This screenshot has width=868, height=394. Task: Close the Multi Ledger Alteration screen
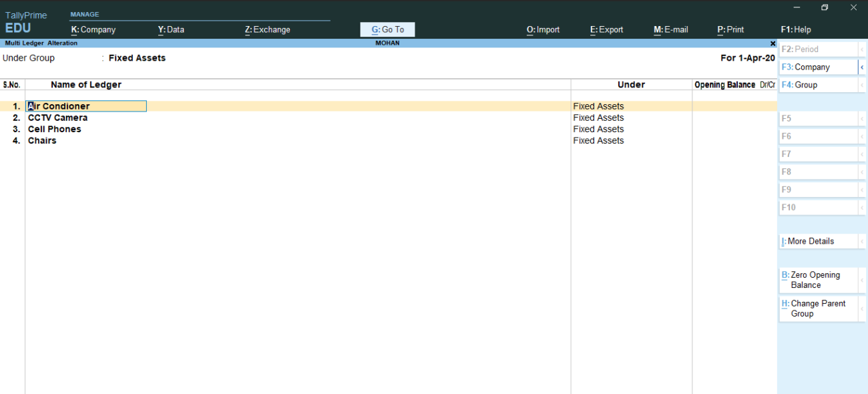click(773, 43)
